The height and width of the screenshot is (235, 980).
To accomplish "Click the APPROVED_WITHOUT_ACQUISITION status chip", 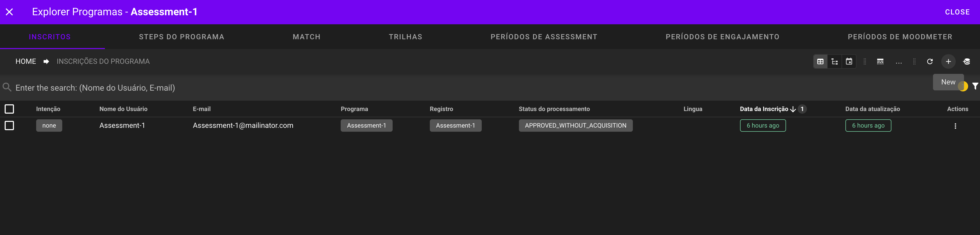I will coord(575,126).
